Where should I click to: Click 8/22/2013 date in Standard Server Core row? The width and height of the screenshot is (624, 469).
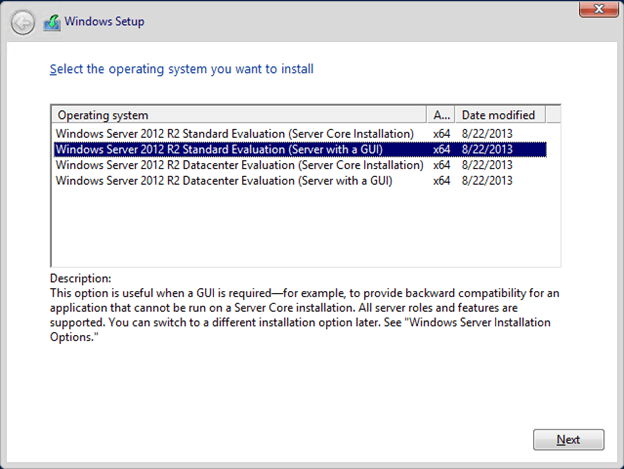click(x=487, y=133)
